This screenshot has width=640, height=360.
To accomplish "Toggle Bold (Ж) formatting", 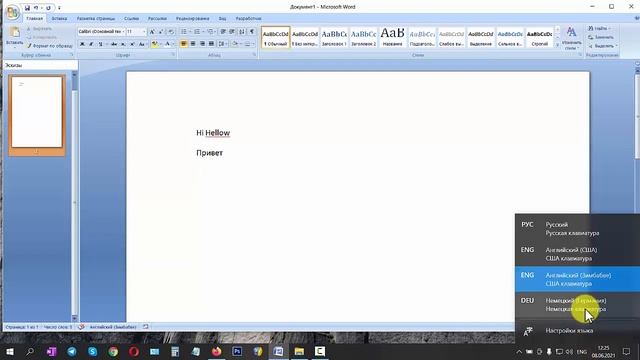I will [82, 44].
